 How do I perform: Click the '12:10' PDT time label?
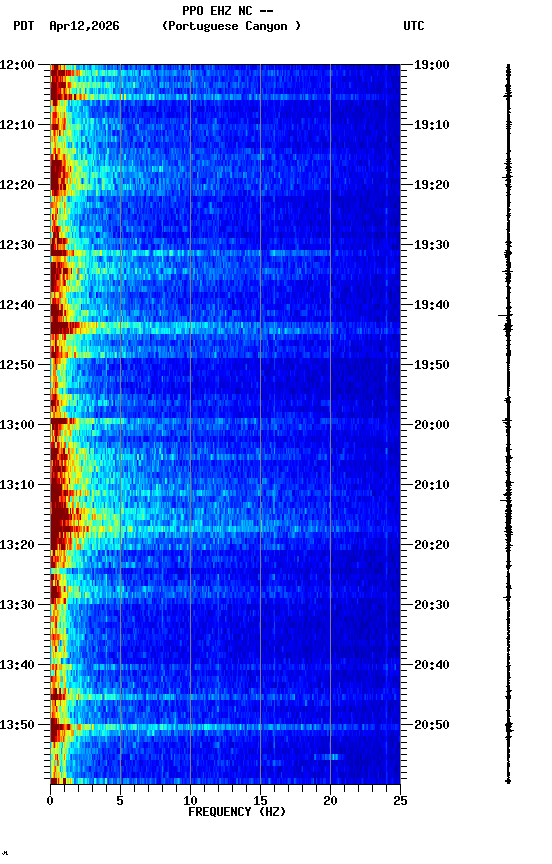coord(17,125)
